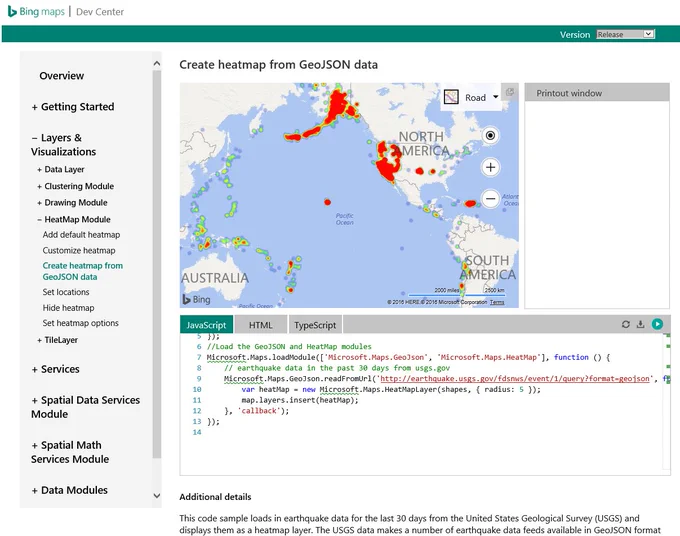Image resolution: width=680 pixels, height=536 pixels.
Task: Click the Load GeoJSON comment line 6
Action: click(x=289, y=346)
